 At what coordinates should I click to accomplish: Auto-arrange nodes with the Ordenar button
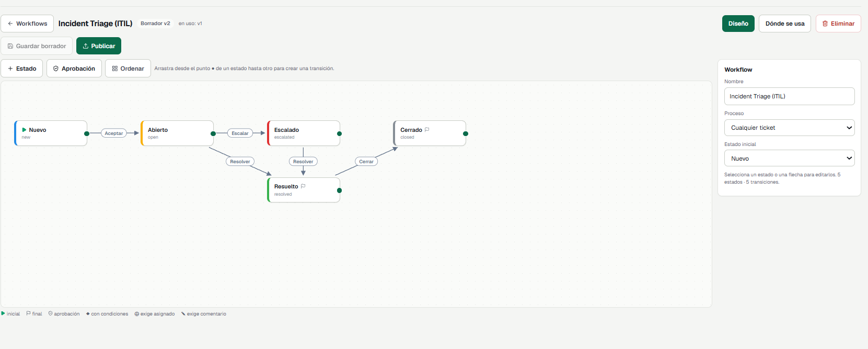point(128,69)
